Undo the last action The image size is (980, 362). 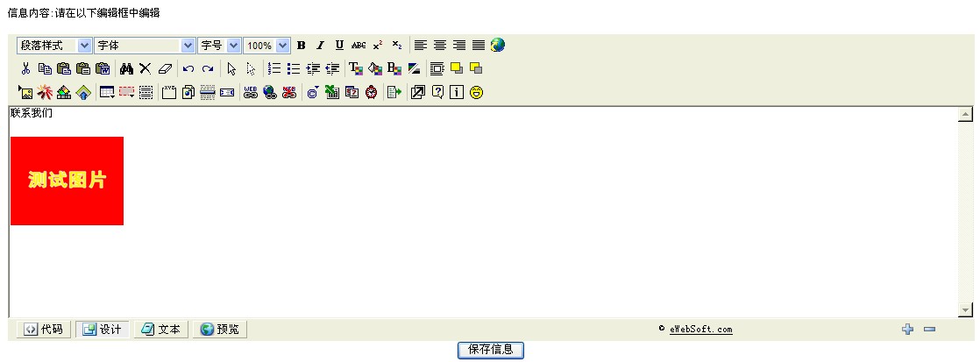tap(188, 68)
